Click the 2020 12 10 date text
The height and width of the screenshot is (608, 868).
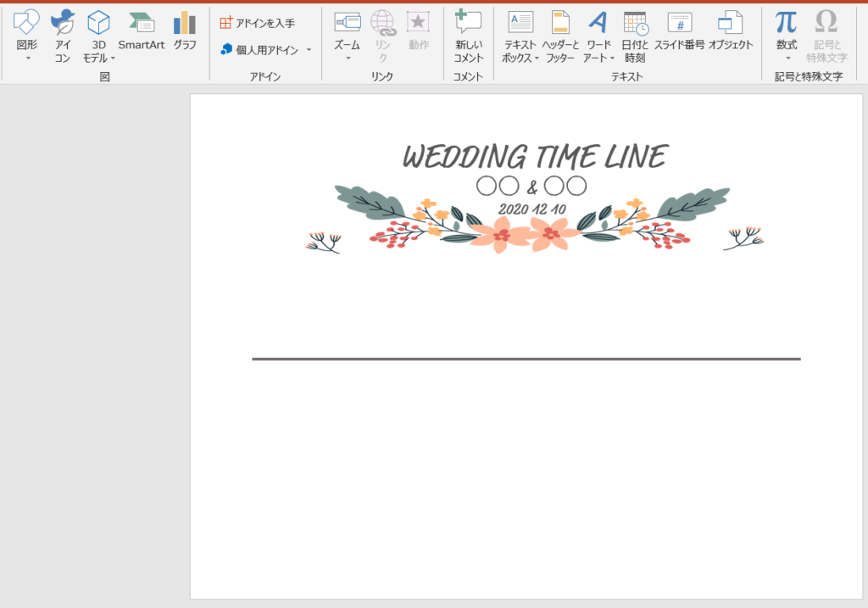pyautogui.click(x=531, y=209)
